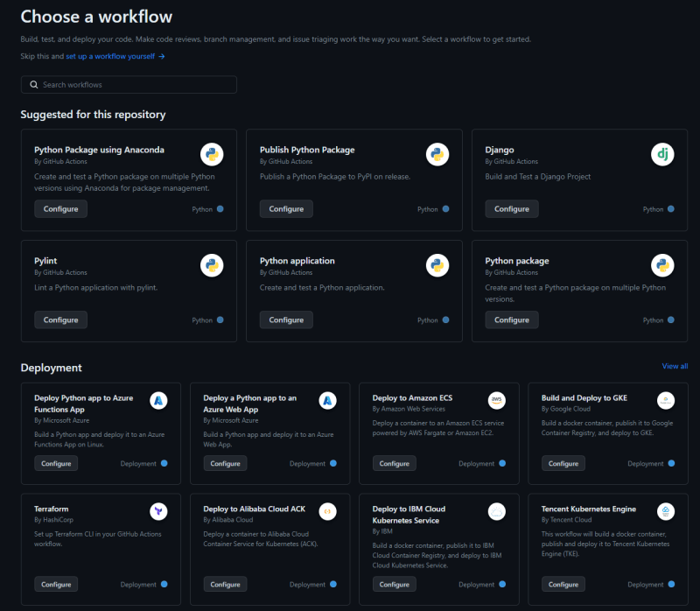The image size is (700, 611).
Task: Click the Python language dot on the Django card
Action: pos(670,209)
